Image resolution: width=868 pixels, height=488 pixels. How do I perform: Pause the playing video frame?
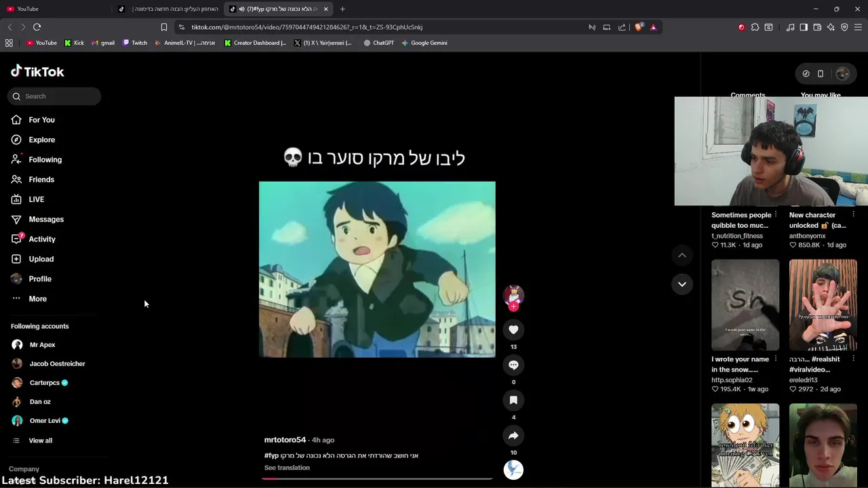click(377, 269)
